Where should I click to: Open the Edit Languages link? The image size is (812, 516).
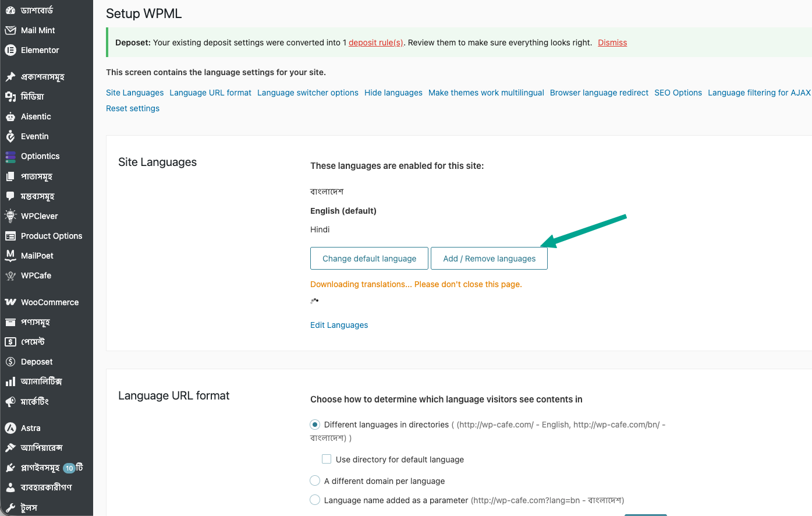click(x=339, y=325)
